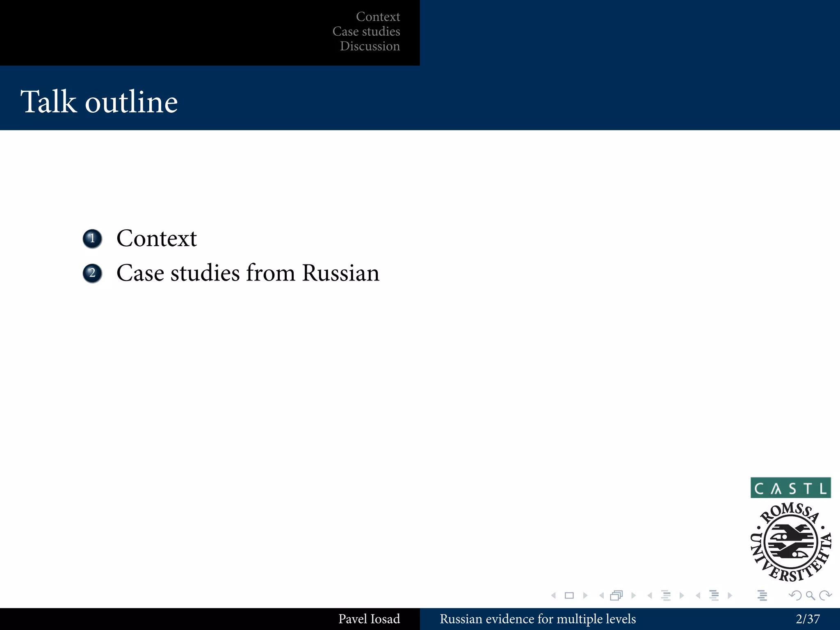
Task: Click the stacked frames navigation icon
Action: pyautogui.click(x=616, y=596)
